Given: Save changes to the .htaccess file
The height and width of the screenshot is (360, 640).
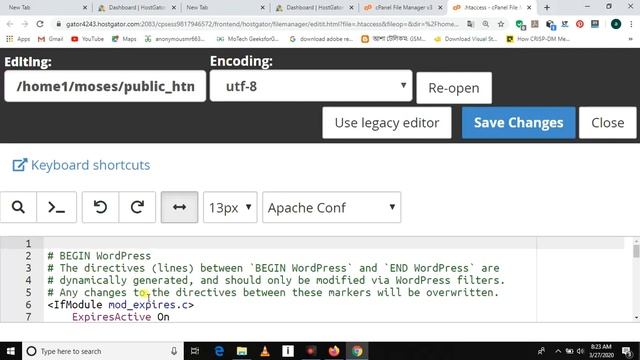Looking at the screenshot, I should [519, 123].
